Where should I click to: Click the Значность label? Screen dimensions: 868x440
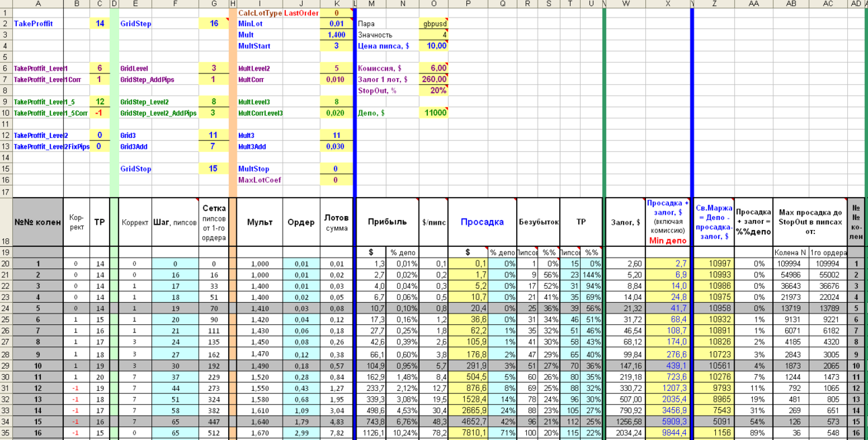point(375,35)
